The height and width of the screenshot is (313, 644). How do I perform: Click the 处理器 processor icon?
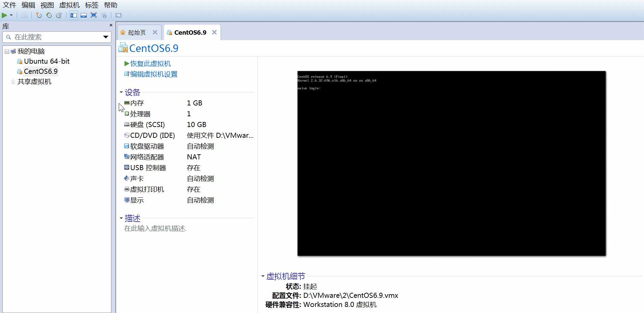127,114
